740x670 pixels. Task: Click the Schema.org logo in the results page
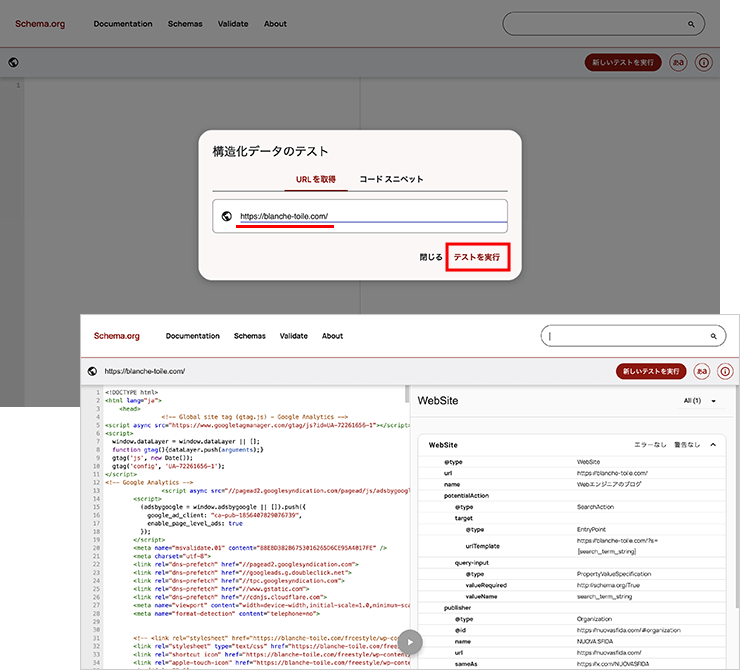point(117,336)
